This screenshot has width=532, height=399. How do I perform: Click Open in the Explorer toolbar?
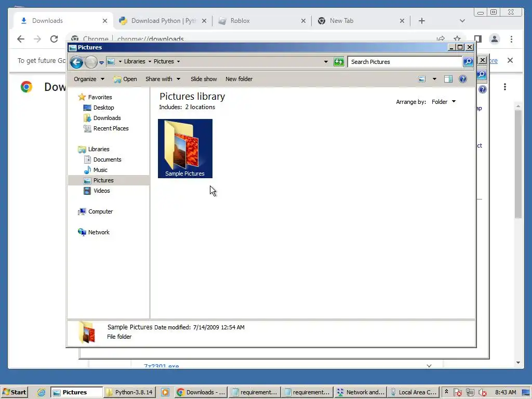125,79
